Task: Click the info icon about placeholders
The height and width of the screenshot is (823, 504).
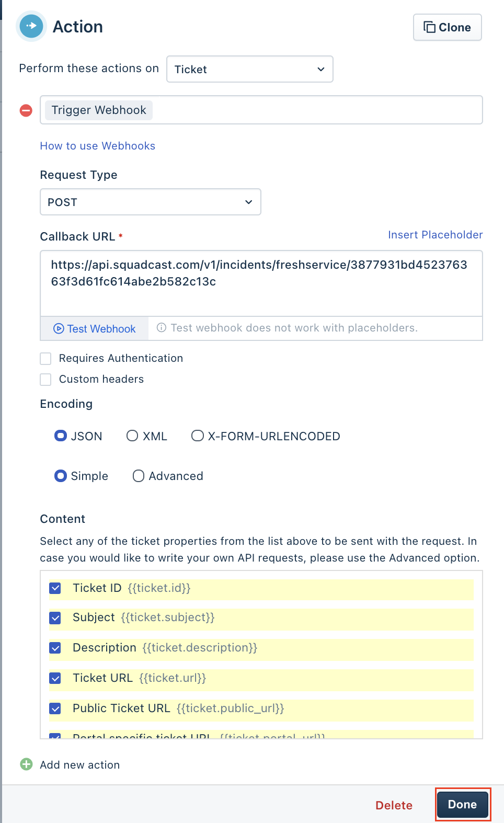Action: pyautogui.click(x=161, y=328)
